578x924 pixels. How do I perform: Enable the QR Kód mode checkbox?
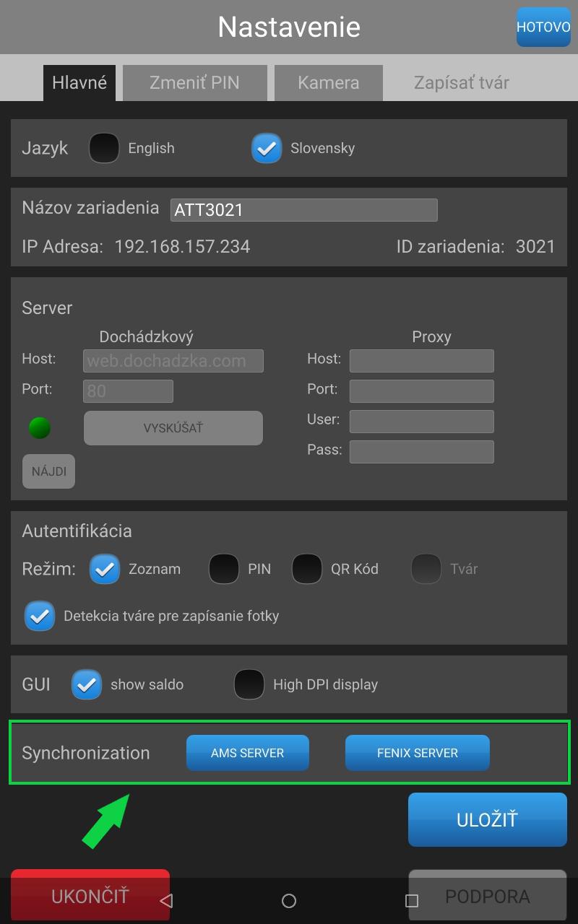pyautogui.click(x=307, y=569)
